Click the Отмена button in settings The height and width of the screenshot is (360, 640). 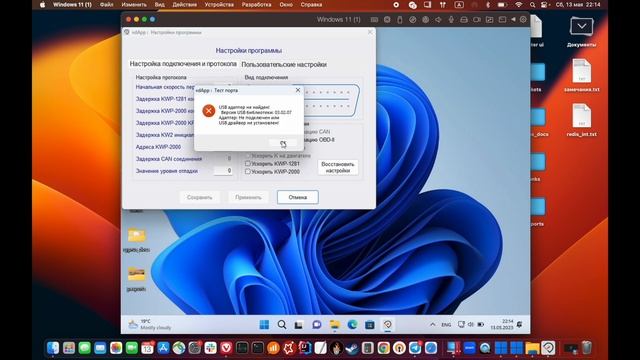298,197
